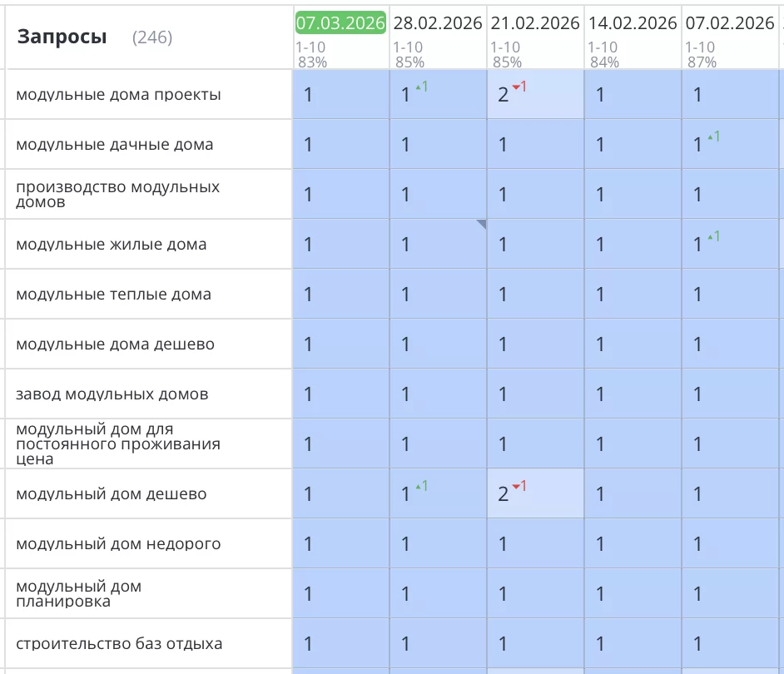Image resolution: width=784 pixels, height=674 pixels.
Task: Click the corner triangle marker in модульные жилые дома row
Action: 481,224
